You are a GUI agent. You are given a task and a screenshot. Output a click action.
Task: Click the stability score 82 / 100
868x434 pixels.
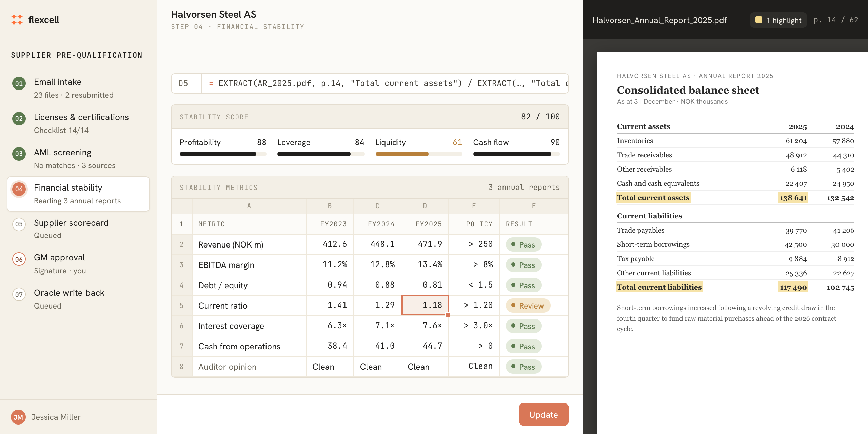tap(540, 117)
